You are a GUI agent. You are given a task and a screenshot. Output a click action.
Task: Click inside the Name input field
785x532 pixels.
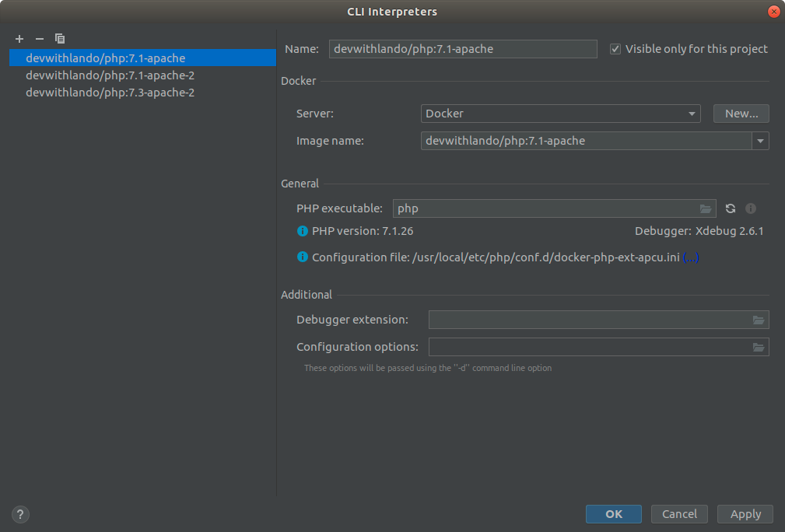[x=463, y=48]
